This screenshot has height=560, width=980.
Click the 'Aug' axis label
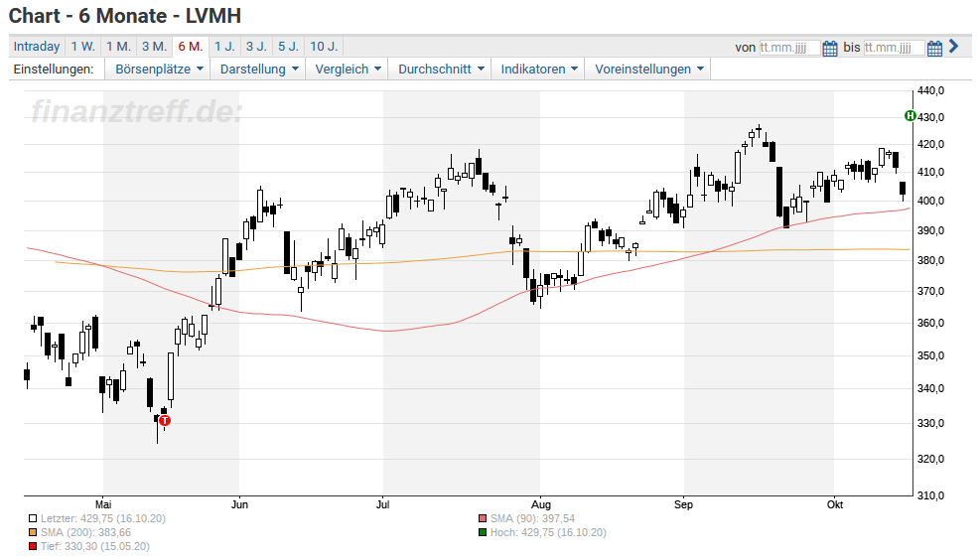(x=540, y=504)
